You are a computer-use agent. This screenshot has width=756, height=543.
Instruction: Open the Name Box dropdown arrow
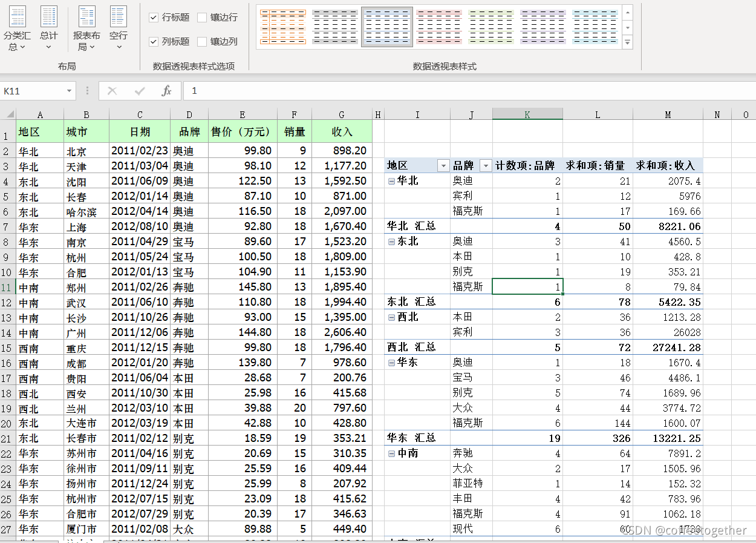69,91
